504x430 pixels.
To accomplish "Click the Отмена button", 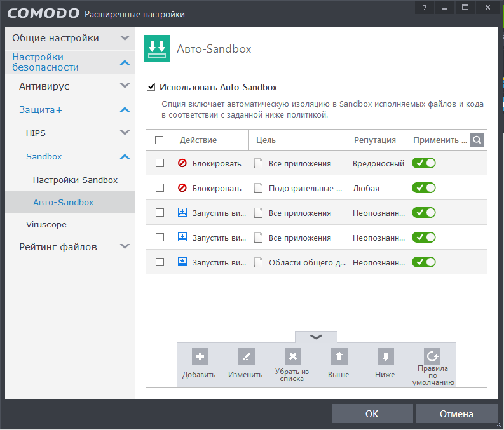I will tap(456, 413).
